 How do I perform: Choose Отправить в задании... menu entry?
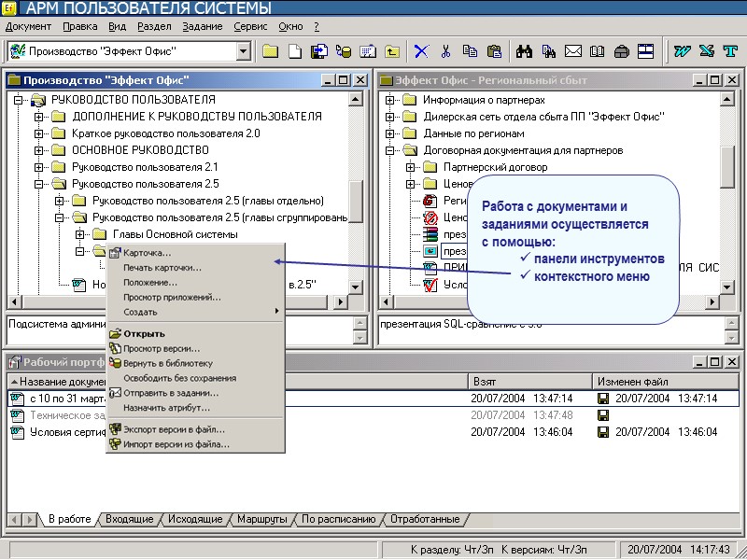tap(195, 393)
